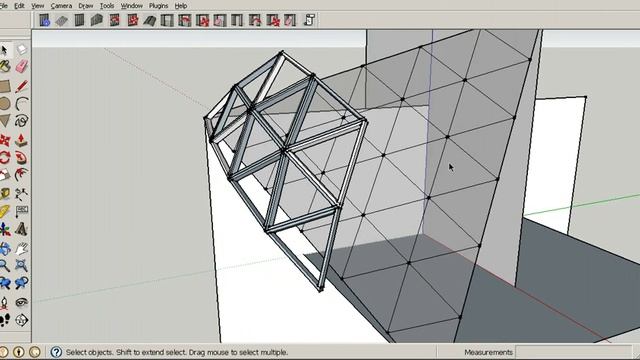640x360 pixels.
Task: Go to Previous camera view
Action: (4, 283)
